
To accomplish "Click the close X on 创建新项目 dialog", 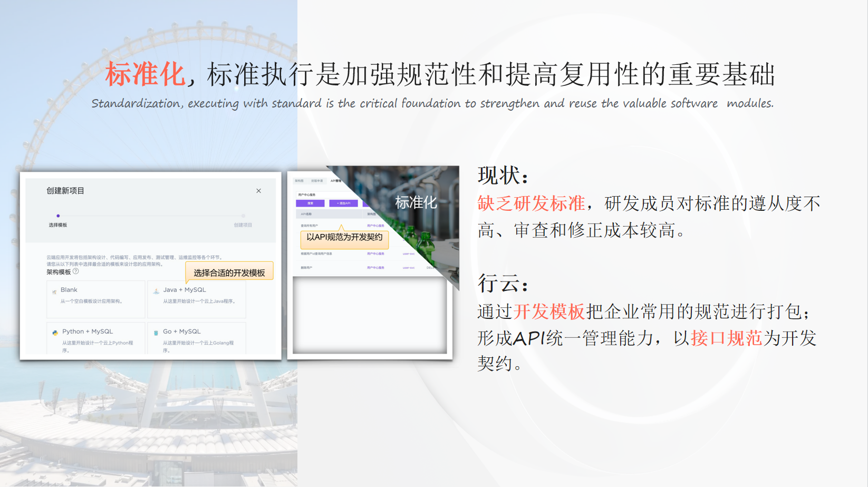I will pos(259,190).
